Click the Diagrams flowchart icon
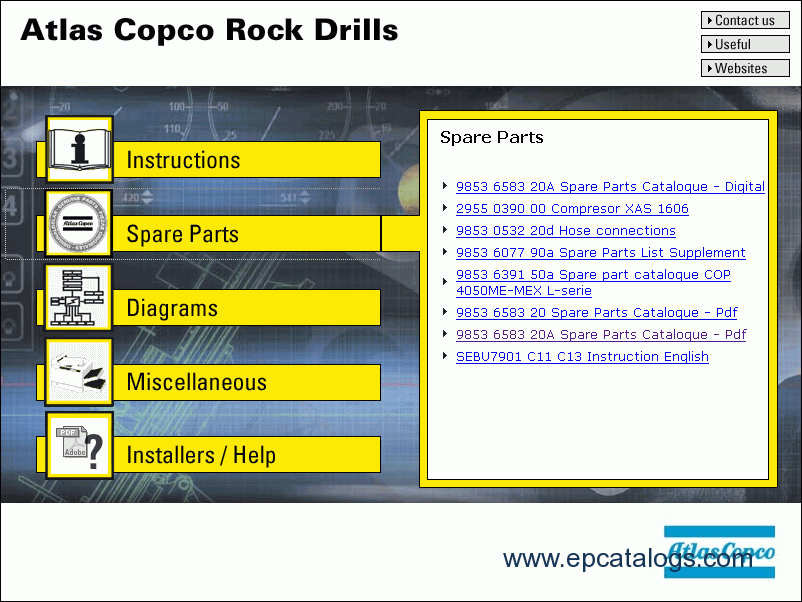The height and width of the screenshot is (602, 802). (79, 297)
